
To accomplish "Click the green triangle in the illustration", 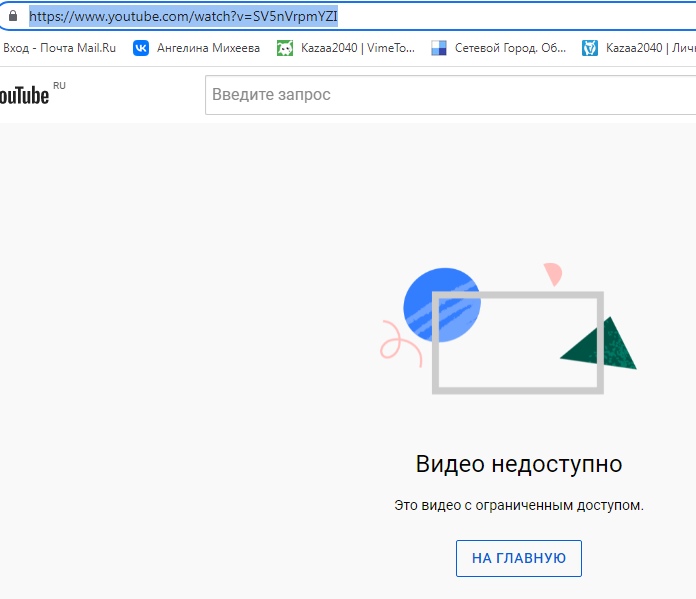I will tap(604, 347).
